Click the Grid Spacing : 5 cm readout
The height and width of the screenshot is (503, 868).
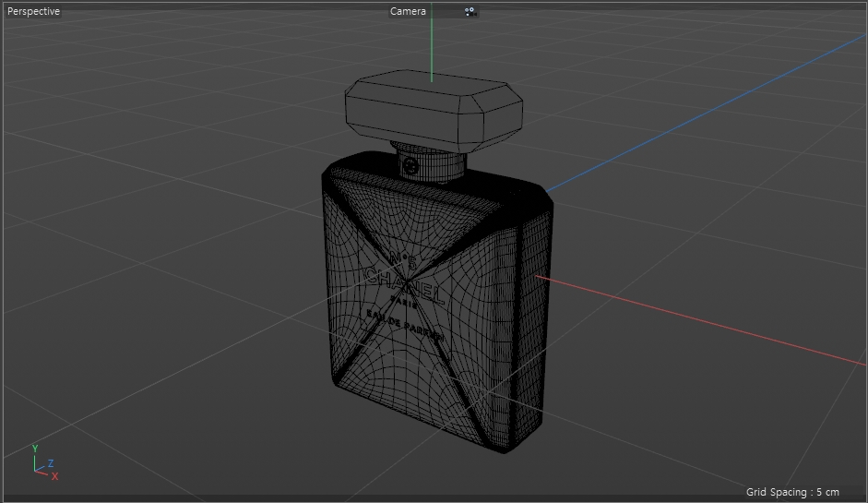[x=792, y=492]
